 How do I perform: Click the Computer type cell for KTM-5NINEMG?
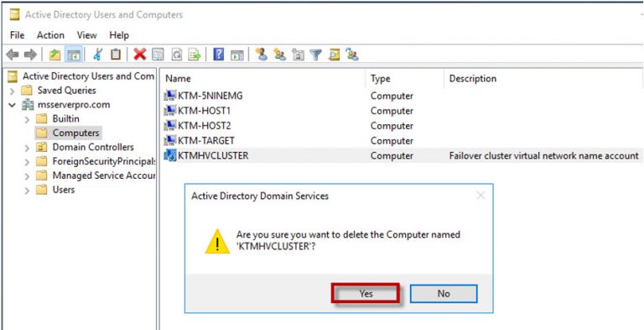pos(392,96)
